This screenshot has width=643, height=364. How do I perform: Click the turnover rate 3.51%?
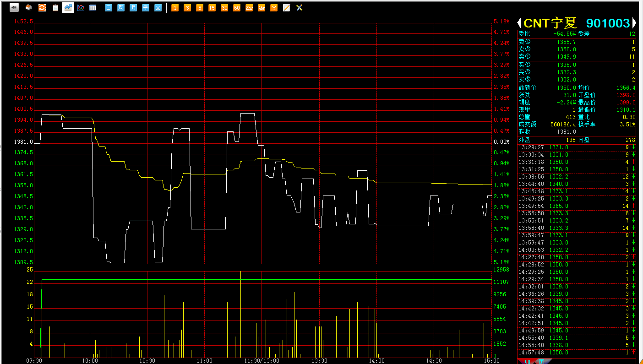pos(627,124)
